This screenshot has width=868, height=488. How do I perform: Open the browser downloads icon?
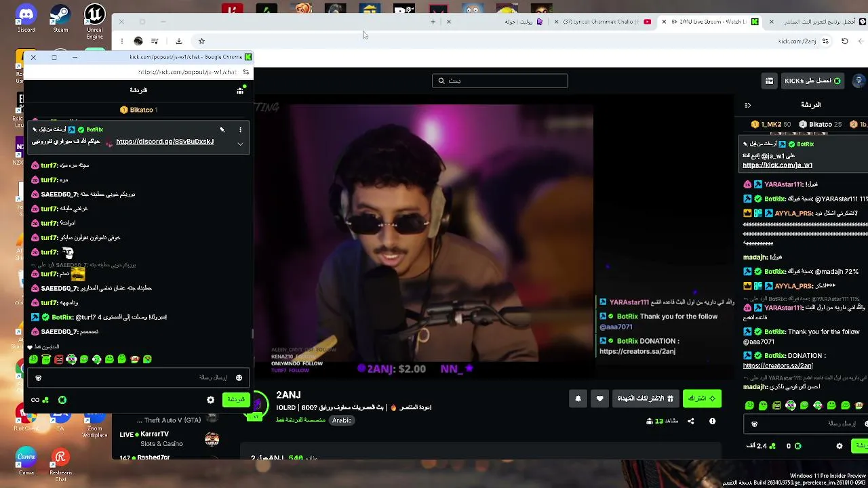click(178, 41)
